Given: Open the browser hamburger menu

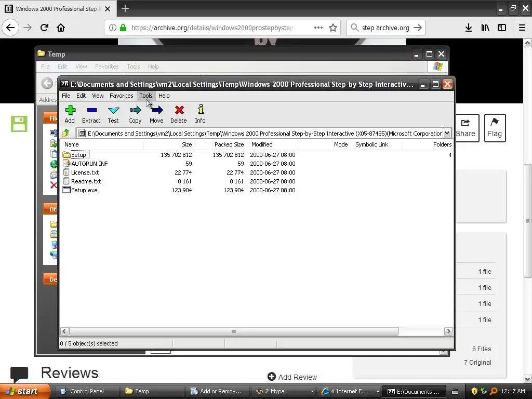Looking at the screenshot, I should (522, 28).
